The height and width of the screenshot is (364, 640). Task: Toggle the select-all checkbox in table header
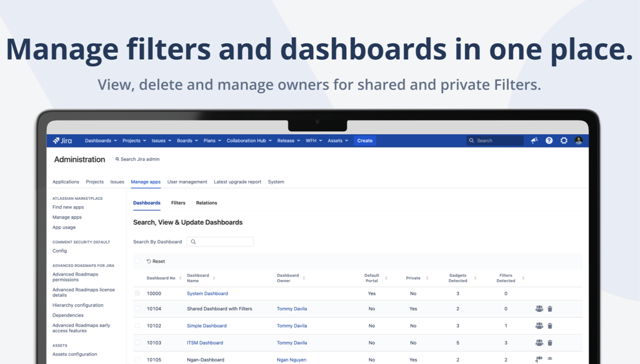click(137, 261)
